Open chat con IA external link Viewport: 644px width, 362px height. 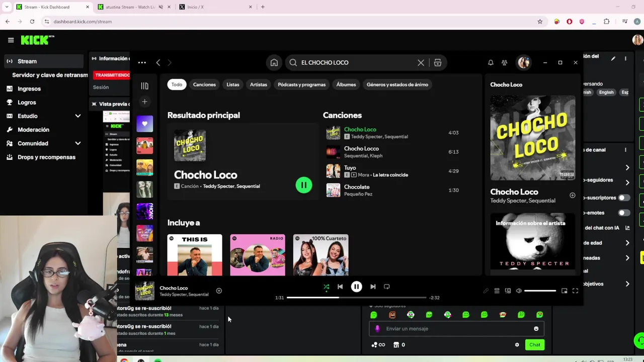(627, 228)
